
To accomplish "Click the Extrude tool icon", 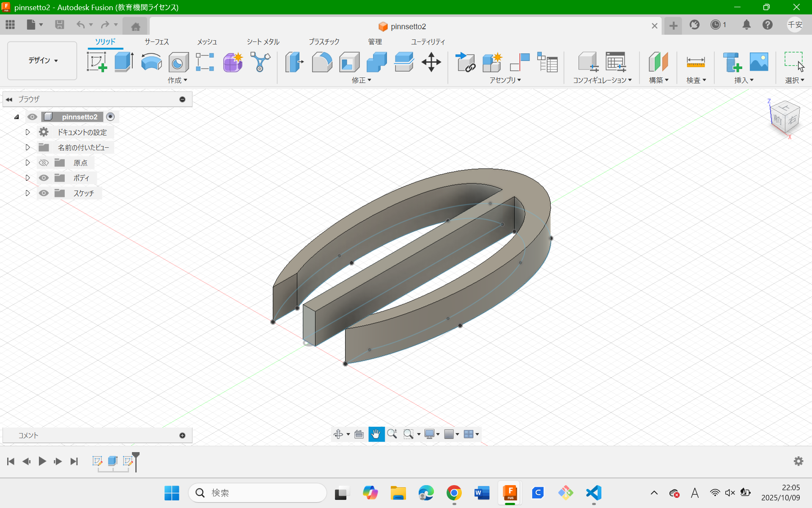I will (124, 62).
